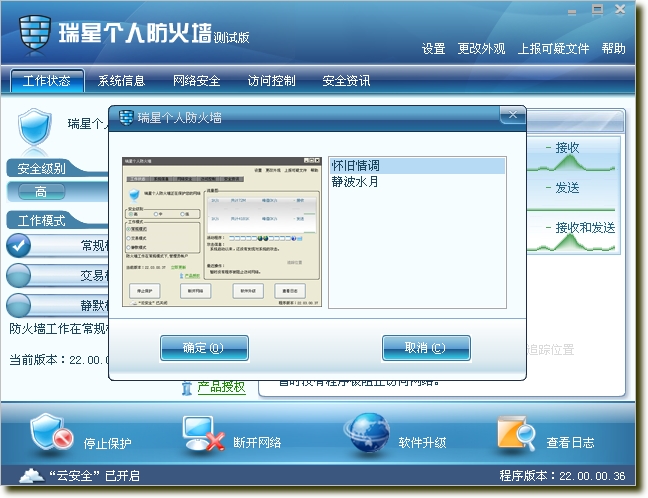Open the 设置 menu

pos(434,49)
